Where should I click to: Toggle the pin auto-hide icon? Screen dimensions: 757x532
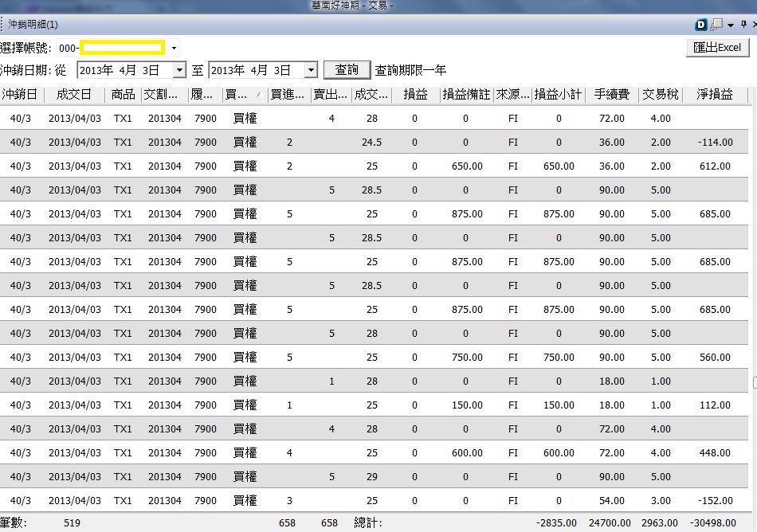pyautogui.click(x=743, y=24)
